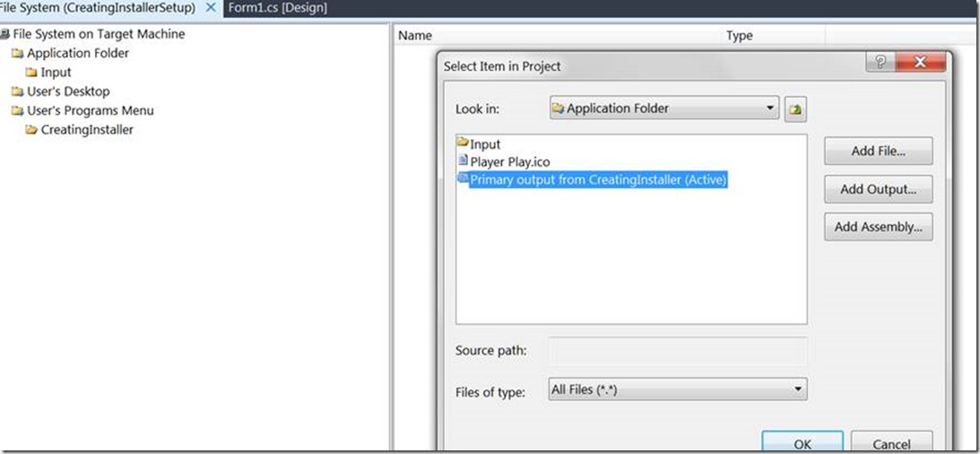Confirm selection with OK button

(802, 443)
